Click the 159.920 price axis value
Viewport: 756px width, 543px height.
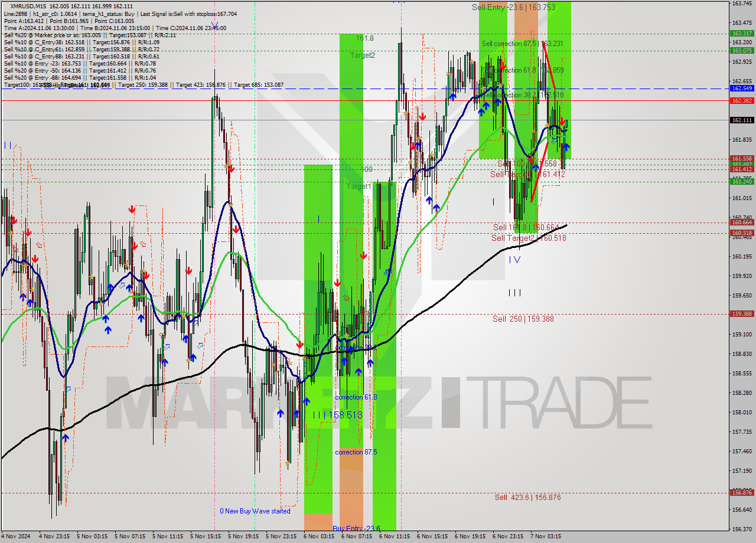click(742, 276)
